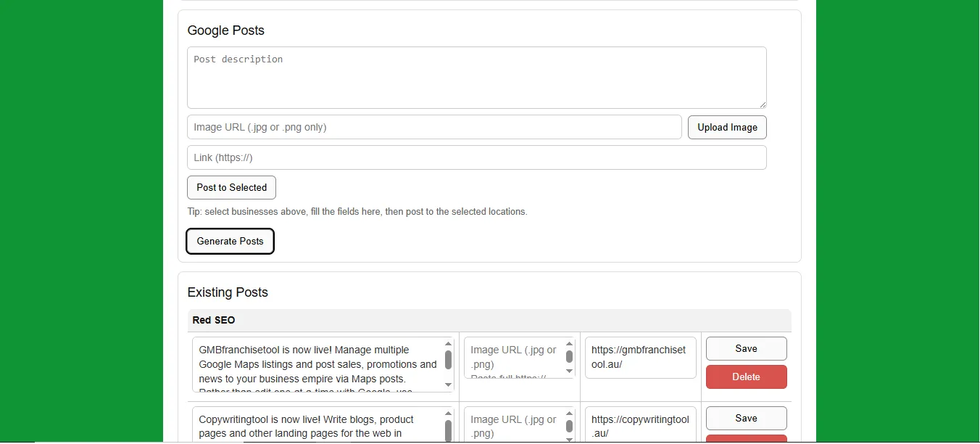The height and width of the screenshot is (444, 980).
Task: Click the Red SEO group header
Action: tap(489, 320)
